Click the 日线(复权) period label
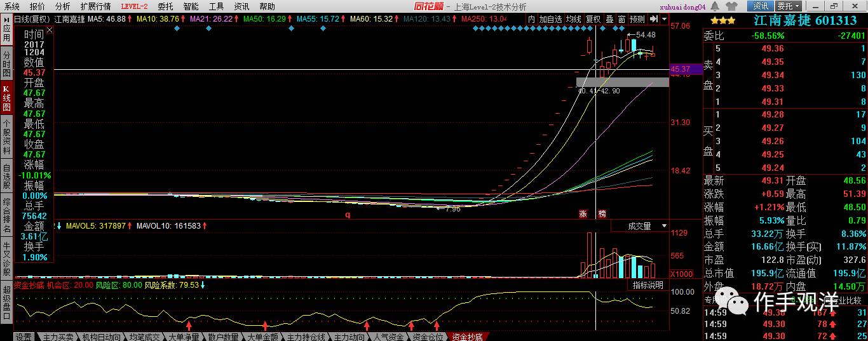868x341 pixels. pyautogui.click(x=33, y=19)
